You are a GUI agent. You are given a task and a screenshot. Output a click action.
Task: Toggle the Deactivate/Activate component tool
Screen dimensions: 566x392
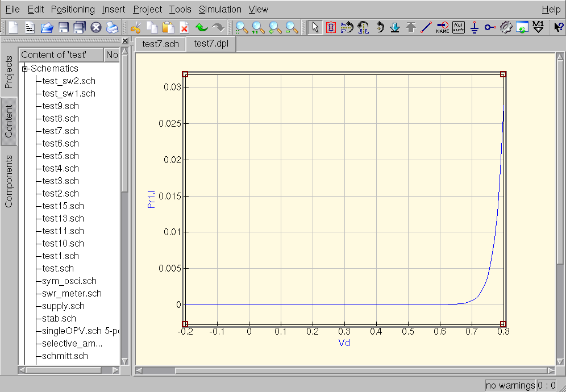click(331, 27)
